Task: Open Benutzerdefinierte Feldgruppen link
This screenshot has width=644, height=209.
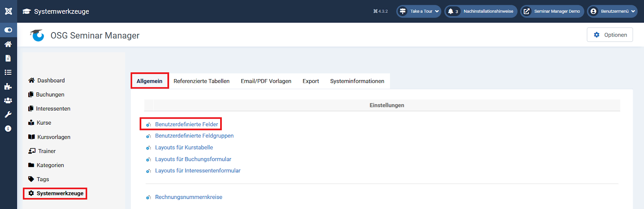Action: click(x=194, y=136)
